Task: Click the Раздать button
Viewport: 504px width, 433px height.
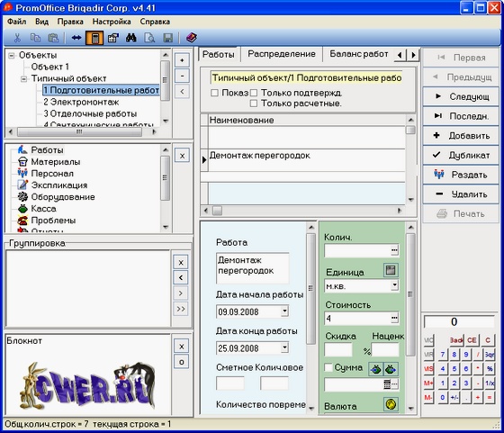Action: click(461, 175)
